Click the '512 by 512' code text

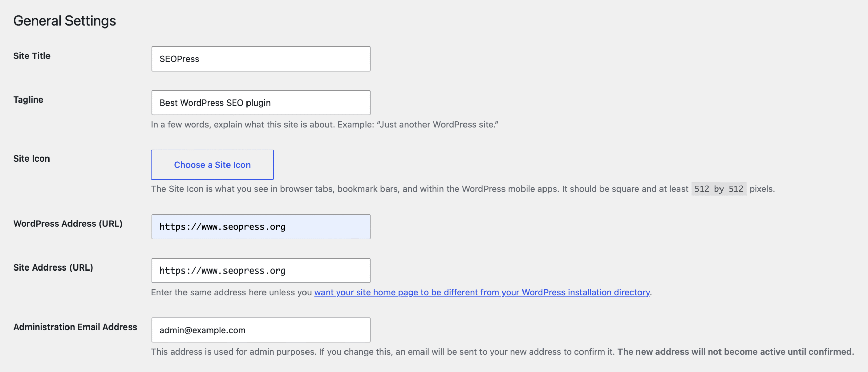(719, 189)
